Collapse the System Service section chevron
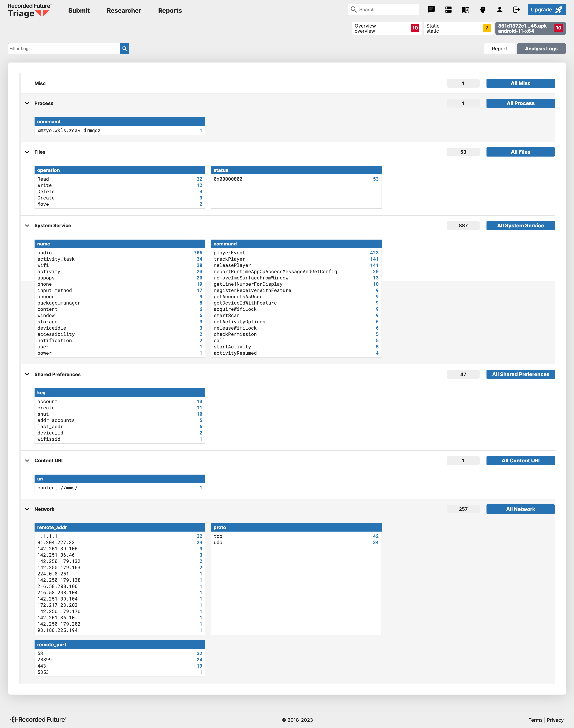Image resolution: width=574 pixels, height=728 pixels. (27, 226)
